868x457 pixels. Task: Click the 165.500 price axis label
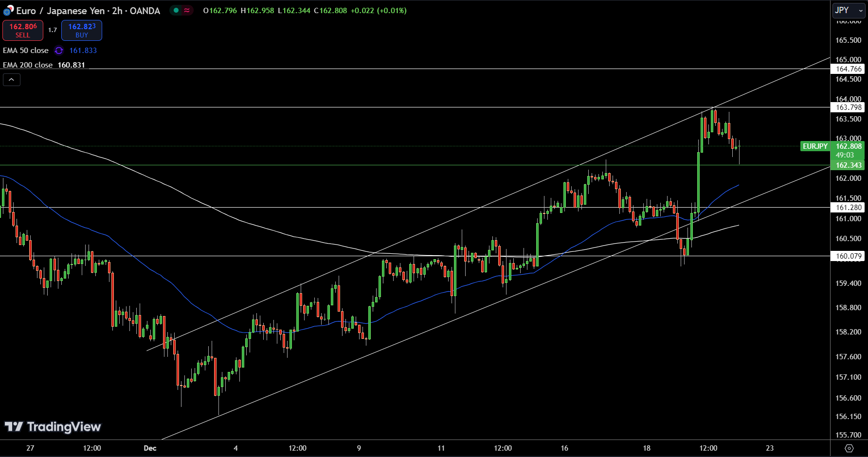[849, 40]
